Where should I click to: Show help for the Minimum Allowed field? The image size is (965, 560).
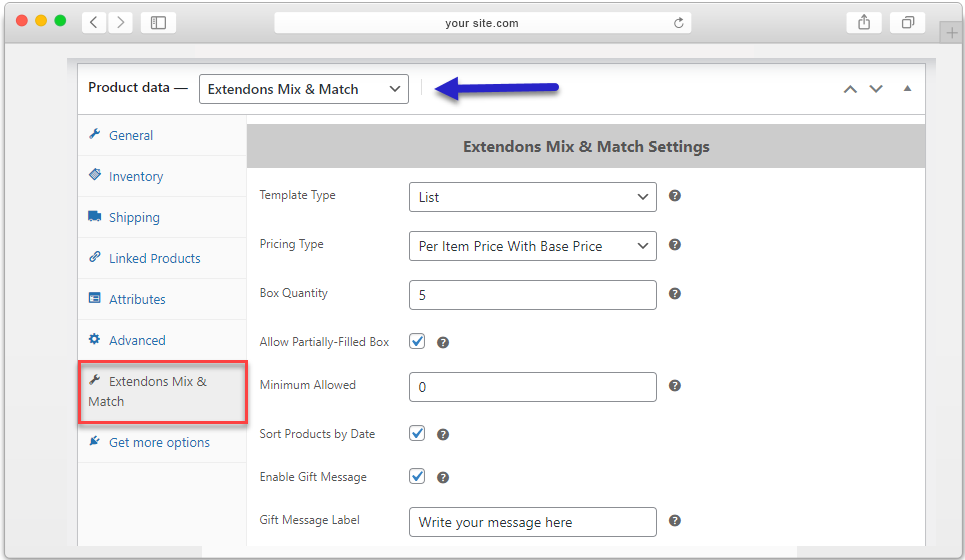tap(675, 386)
